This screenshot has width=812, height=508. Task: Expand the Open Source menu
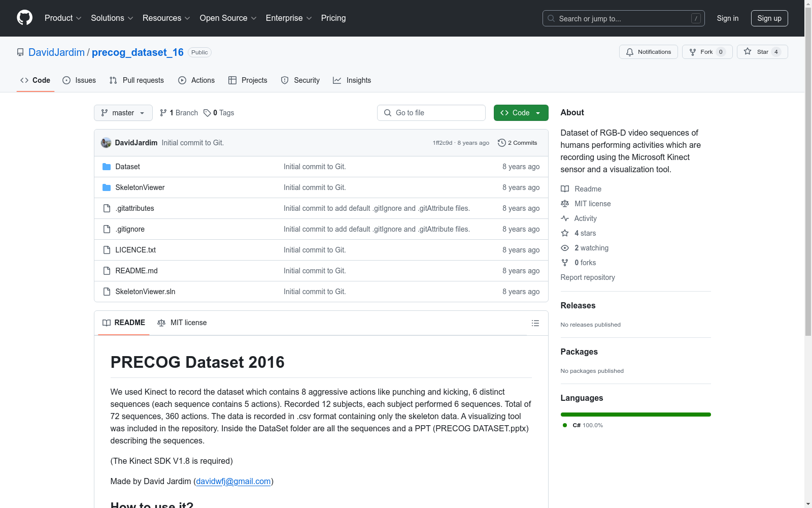228,18
